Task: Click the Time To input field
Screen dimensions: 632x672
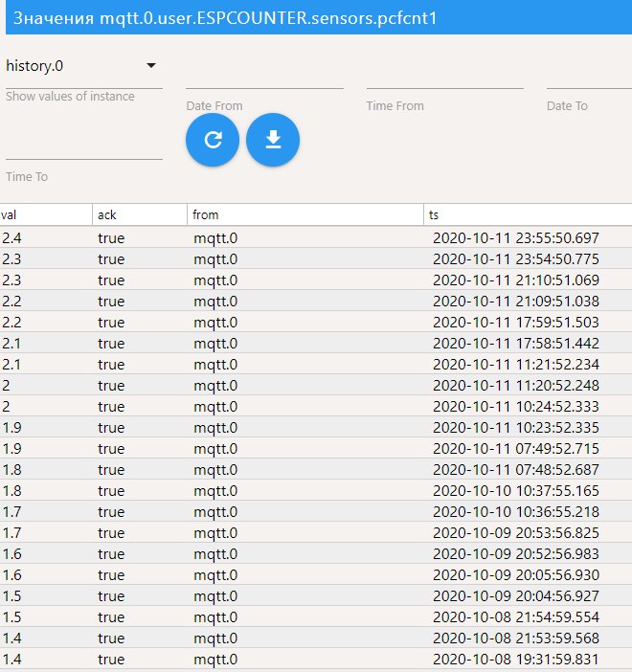Action: point(84,148)
